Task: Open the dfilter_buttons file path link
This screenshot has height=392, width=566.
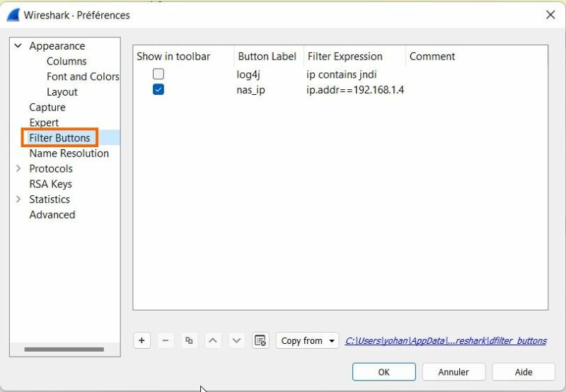Action: click(446, 341)
